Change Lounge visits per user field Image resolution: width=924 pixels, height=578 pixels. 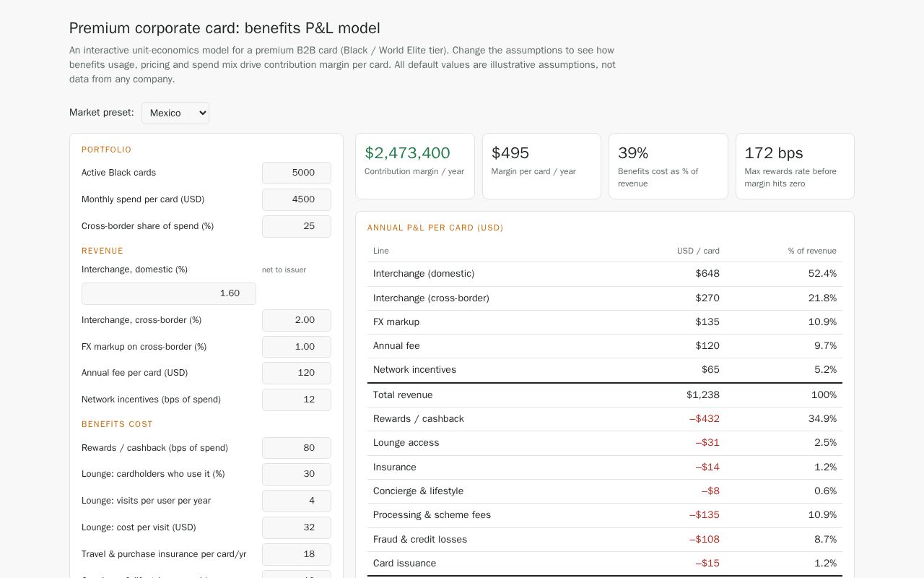[297, 501]
